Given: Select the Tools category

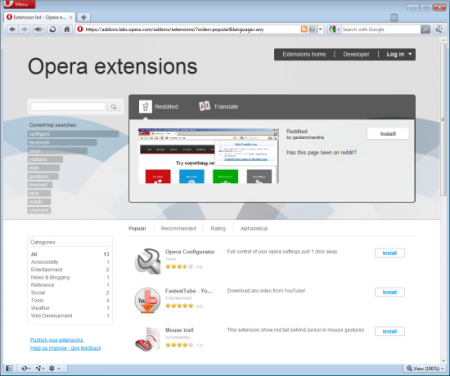Looking at the screenshot, I should [70, 300].
